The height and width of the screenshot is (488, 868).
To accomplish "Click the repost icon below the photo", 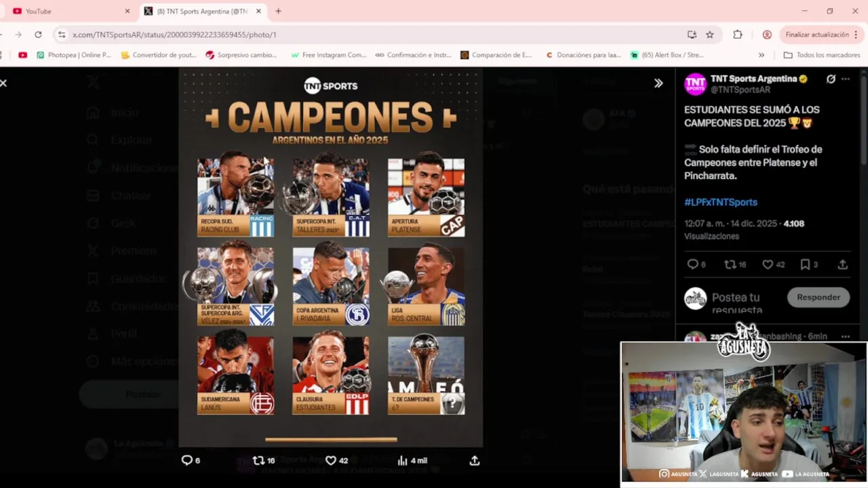I will click(258, 460).
